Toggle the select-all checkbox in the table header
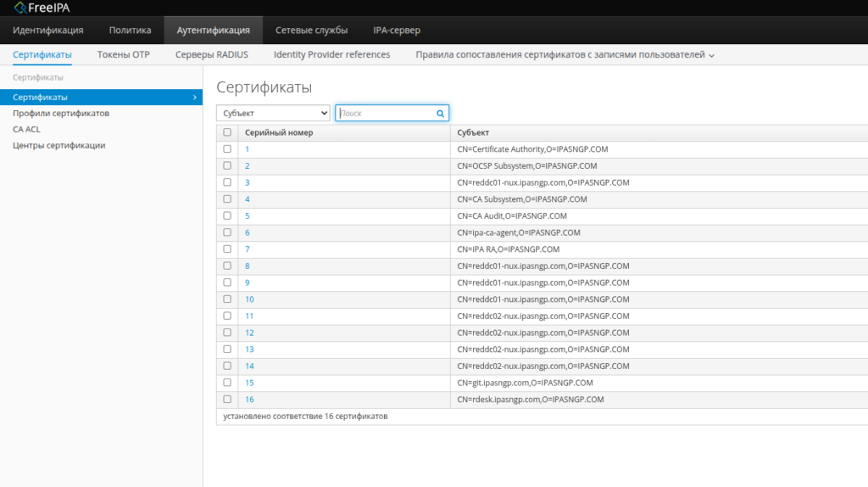 click(227, 132)
